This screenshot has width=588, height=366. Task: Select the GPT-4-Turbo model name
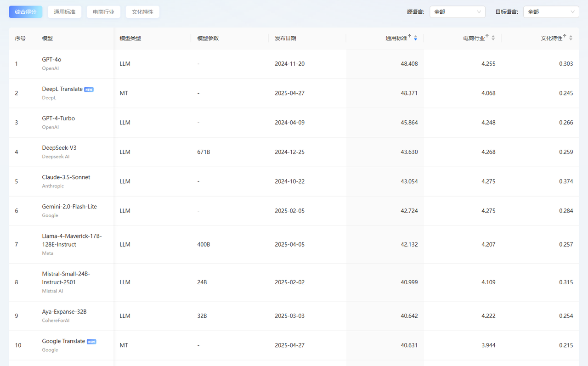pos(58,118)
